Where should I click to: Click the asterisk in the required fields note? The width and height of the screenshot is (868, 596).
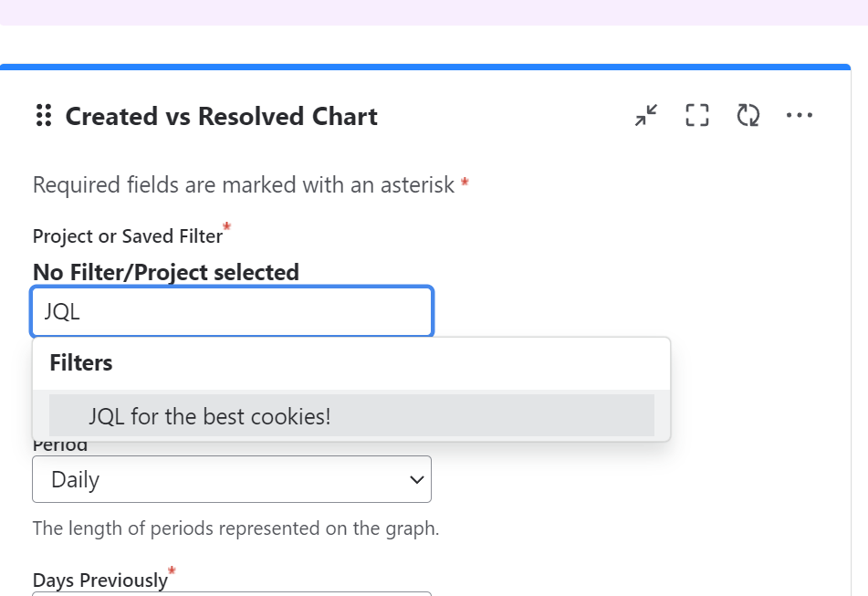(x=465, y=183)
